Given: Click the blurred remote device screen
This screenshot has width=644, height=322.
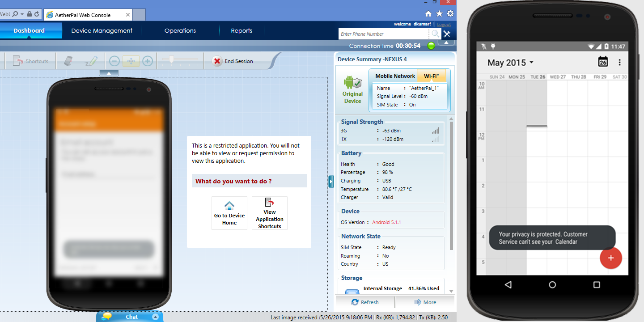Looking at the screenshot, I should (x=109, y=192).
